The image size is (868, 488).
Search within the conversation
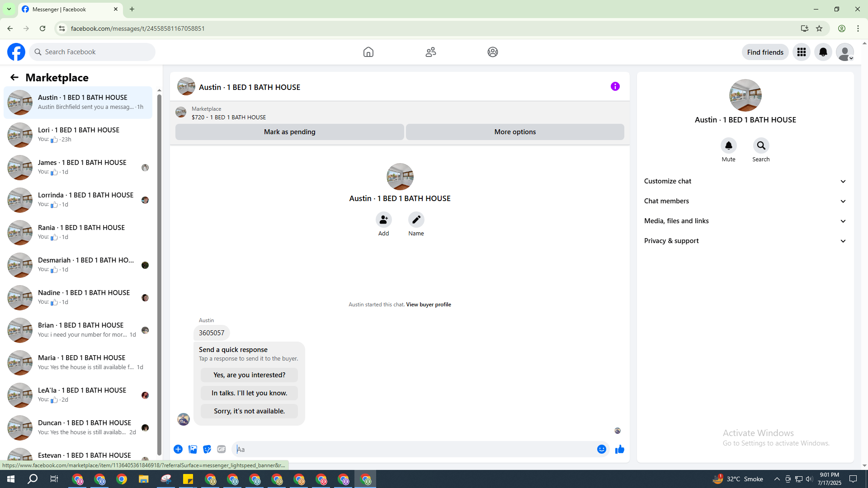point(761,145)
